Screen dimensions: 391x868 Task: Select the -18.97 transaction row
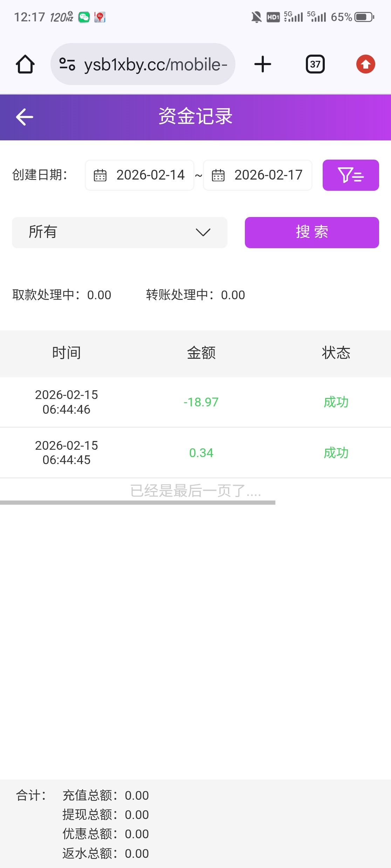pos(195,402)
